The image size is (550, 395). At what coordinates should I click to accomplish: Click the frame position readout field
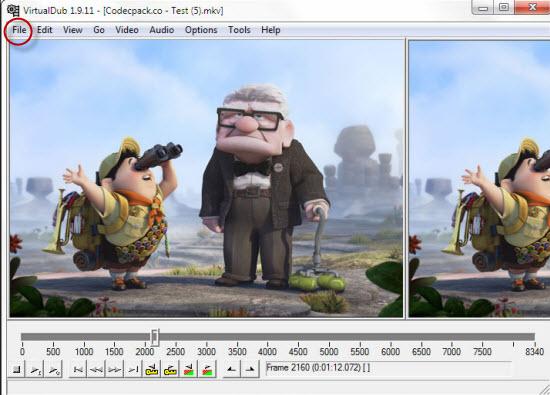[389, 368]
